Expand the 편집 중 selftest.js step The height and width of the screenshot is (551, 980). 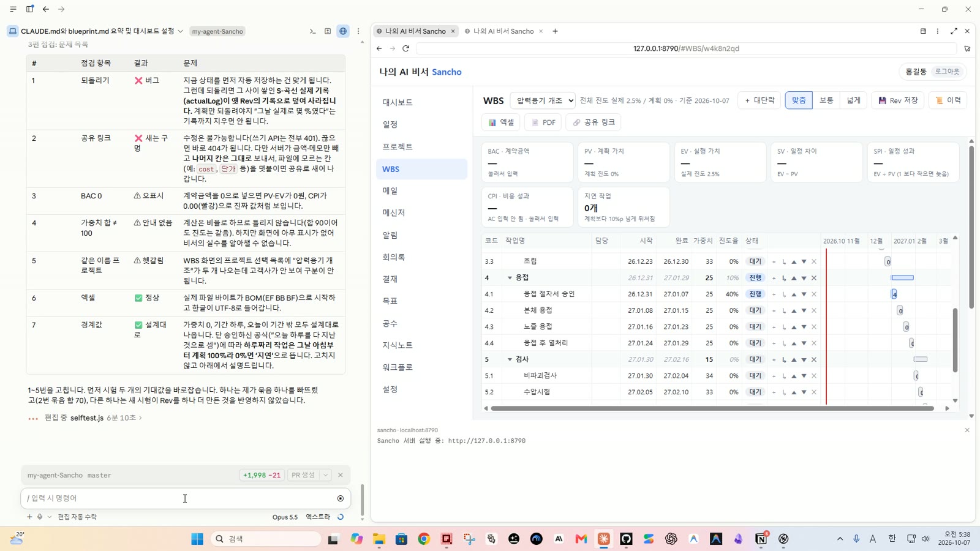(86, 418)
